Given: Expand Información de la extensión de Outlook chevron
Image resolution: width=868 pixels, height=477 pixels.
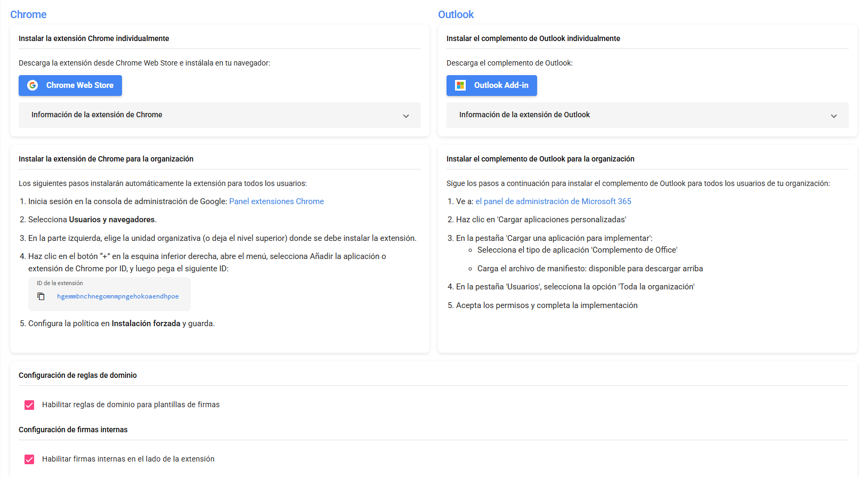Looking at the screenshot, I should tap(834, 116).
